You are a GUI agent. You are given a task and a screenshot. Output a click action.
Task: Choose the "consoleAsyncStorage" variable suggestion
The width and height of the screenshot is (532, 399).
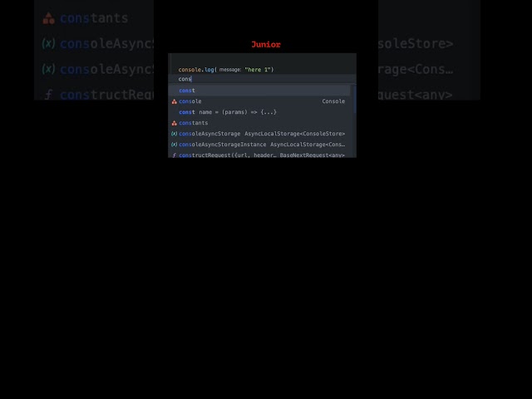tap(259, 134)
